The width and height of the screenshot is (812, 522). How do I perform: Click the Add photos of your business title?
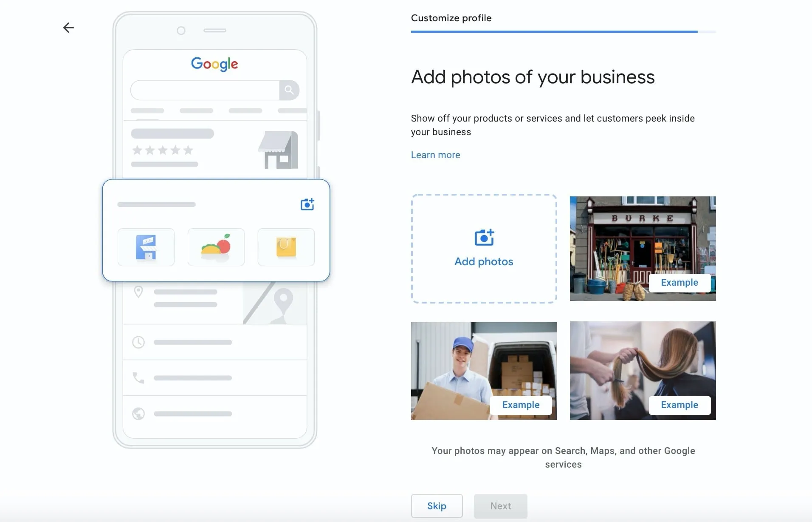(533, 77)
